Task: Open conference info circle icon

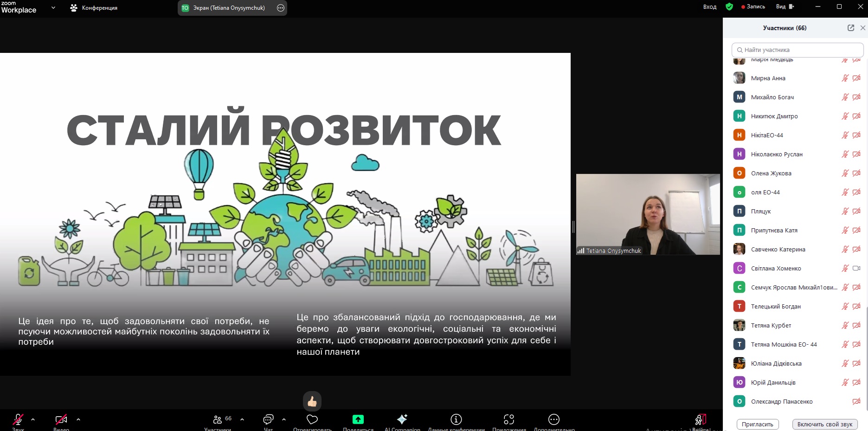Action: (456, 419)
